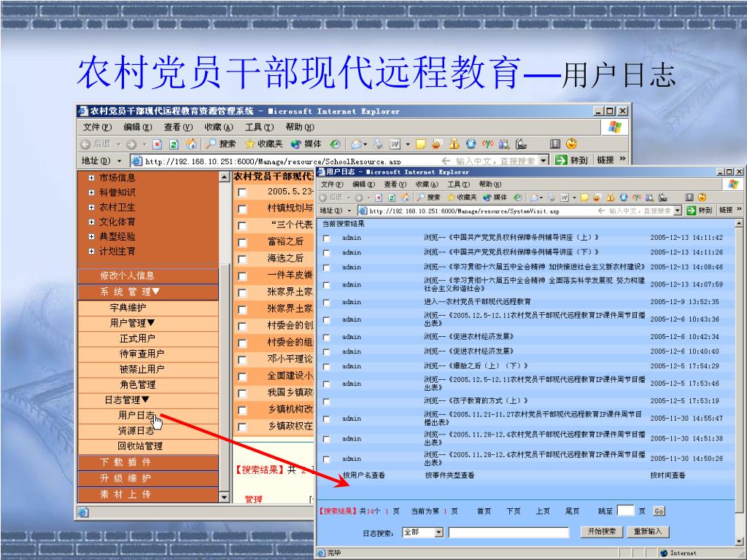Click 开始搜索 button
The width and height of the screenshot is (747, 560).
pyautogui.click(x=602, y=532)
